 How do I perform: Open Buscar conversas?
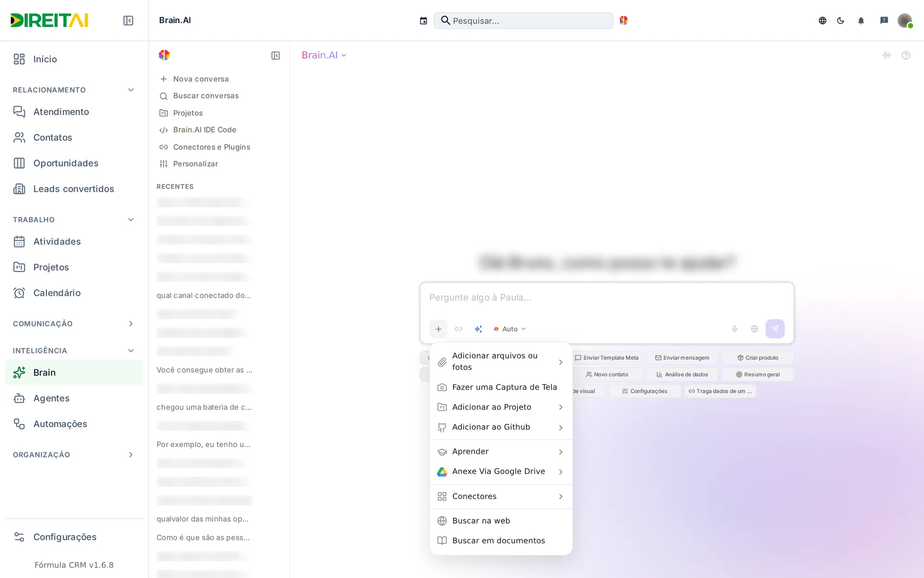point(205,96)
